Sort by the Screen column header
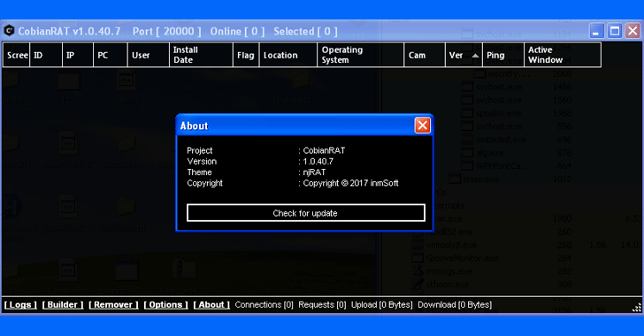Viewport: 644px width, 336px height. (x=16, y=55)
